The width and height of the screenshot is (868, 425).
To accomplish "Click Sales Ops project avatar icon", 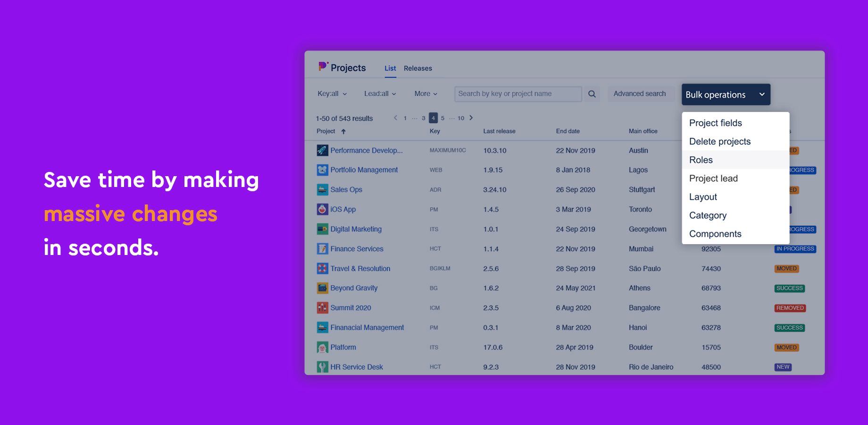I will pyautogui.click(x=322, y=190).
